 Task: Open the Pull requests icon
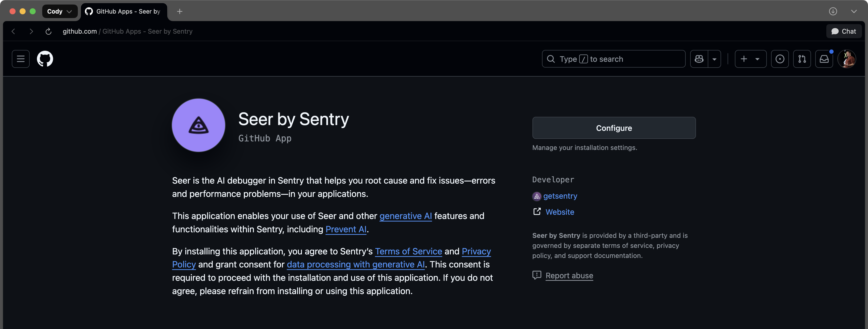802,59
